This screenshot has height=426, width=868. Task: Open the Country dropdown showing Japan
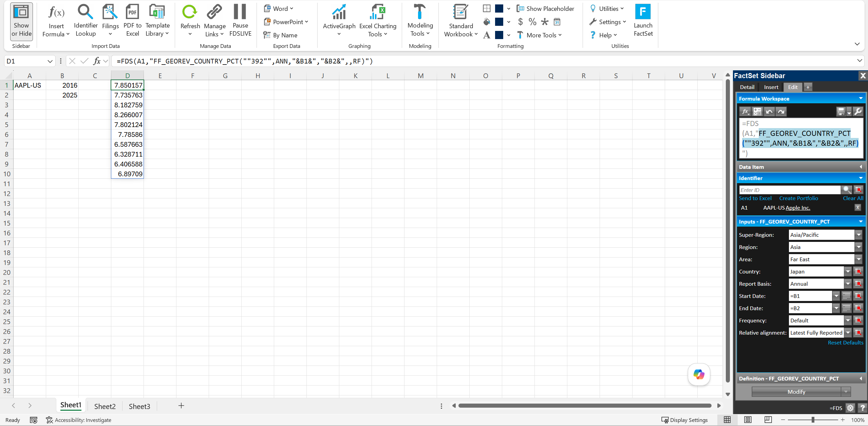[x=848, y=271]
